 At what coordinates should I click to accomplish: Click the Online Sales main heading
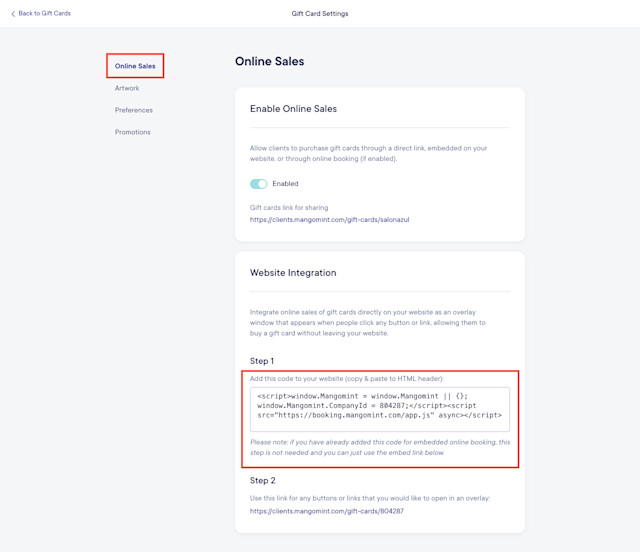(269, 61)
